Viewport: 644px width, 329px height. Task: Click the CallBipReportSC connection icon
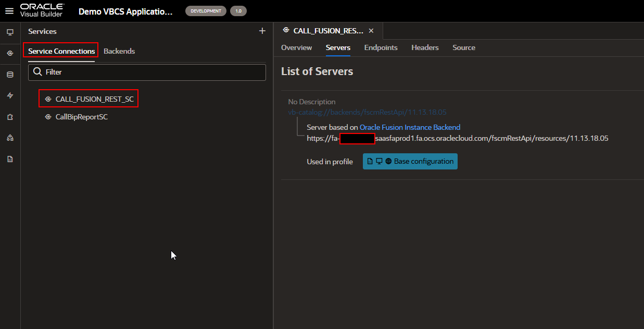(48, 117)
